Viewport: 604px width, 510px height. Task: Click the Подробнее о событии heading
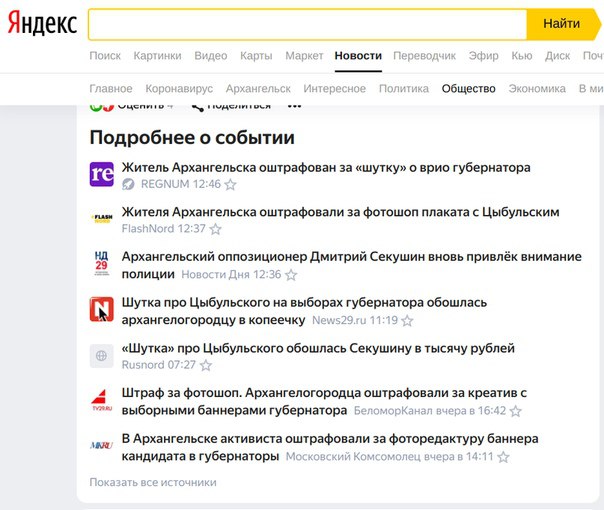pos(192,138)
